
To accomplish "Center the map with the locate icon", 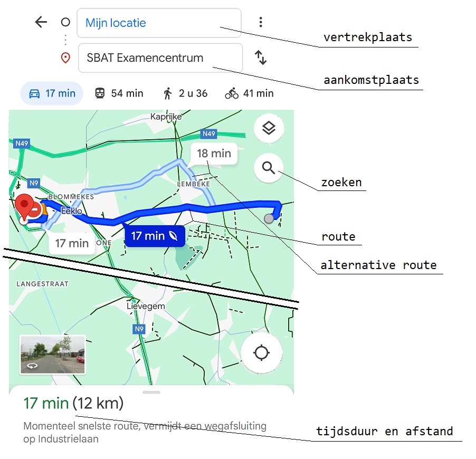I will pyautogui.click(x=262, y=353).
